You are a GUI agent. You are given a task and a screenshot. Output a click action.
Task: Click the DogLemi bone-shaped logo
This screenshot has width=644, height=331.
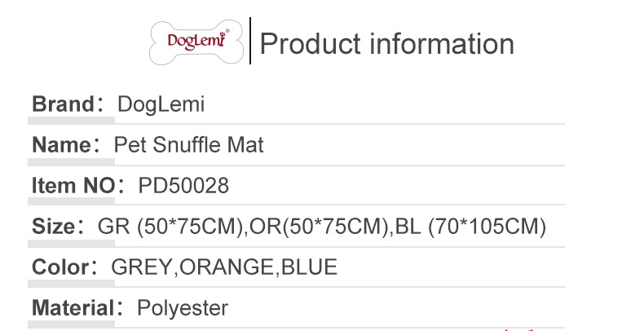pos(198,41)
